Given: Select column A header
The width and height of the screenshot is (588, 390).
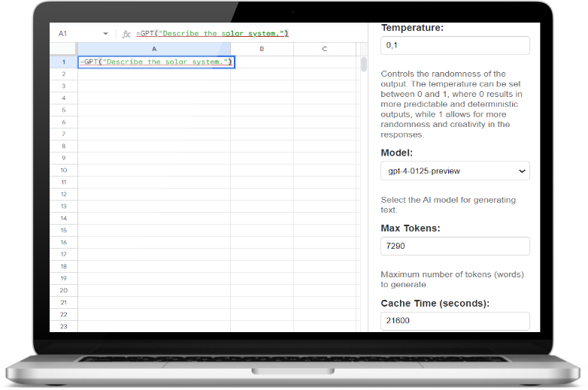Looking at the screenshot, I should [x=154, y=49].
